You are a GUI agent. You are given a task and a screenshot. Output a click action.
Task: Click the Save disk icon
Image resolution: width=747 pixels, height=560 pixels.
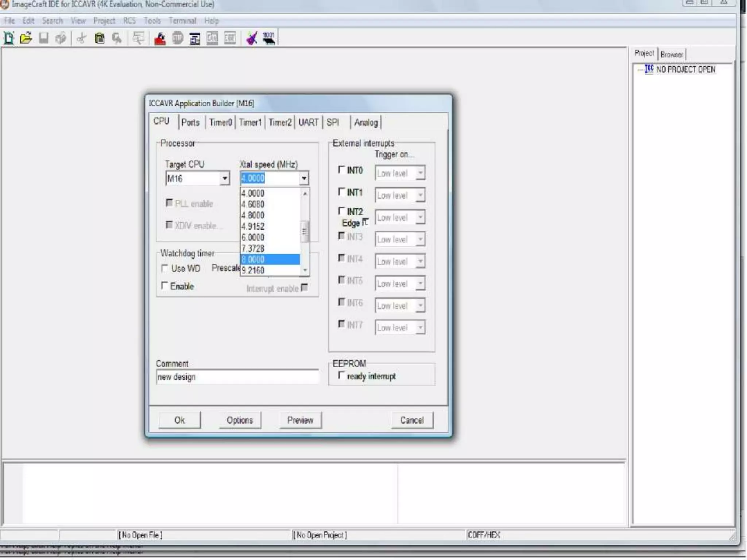click(43, 38)
